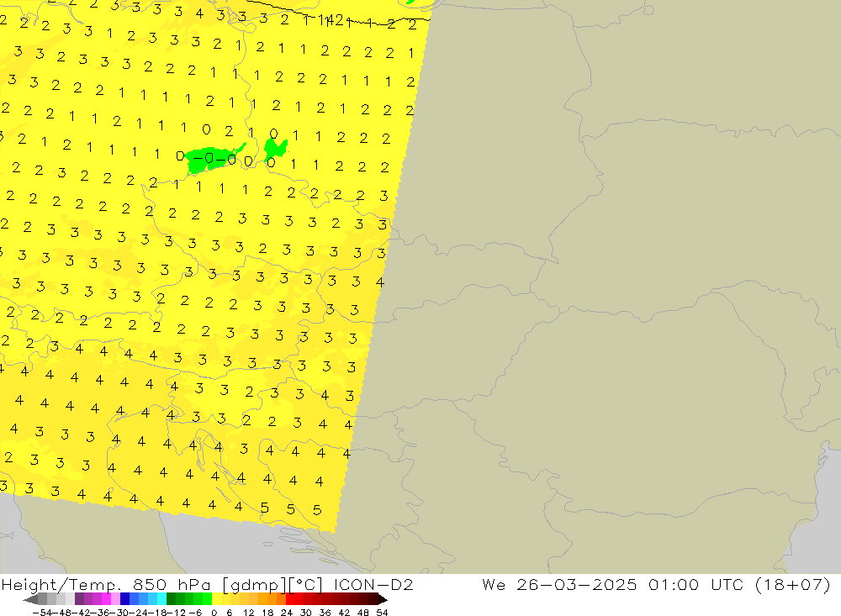Pick the yellow swatch above legend value 0
Viewport: 841px width, 616px height.
pos(217,599)
